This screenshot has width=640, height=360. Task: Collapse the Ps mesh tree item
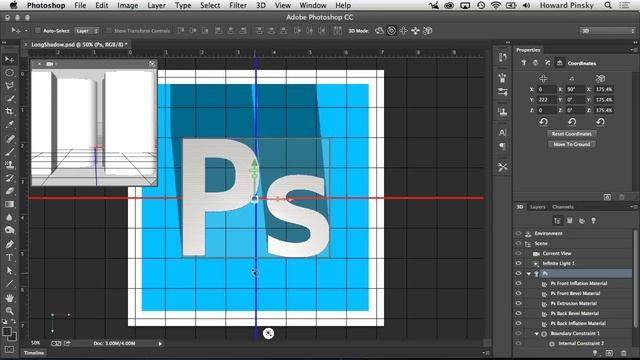529,274
